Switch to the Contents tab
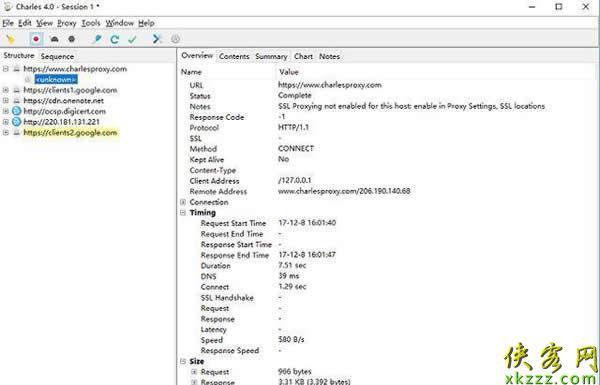 click(234, 57)
